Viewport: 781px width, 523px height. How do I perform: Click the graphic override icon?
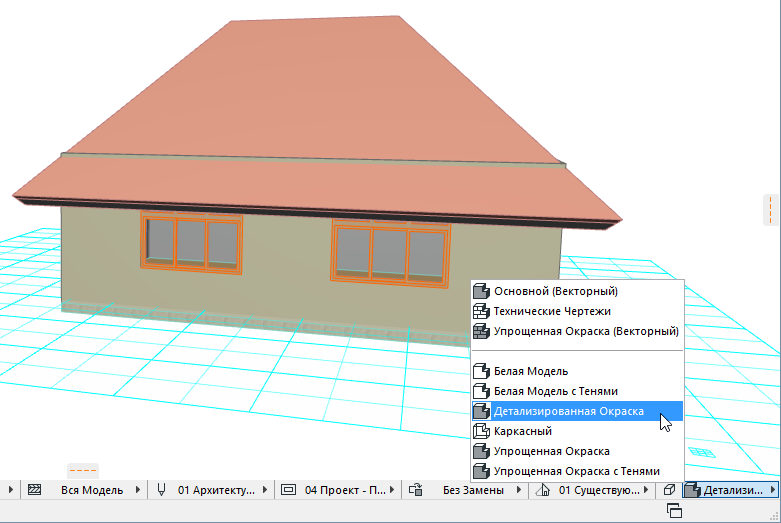click(x=416, y=490)
